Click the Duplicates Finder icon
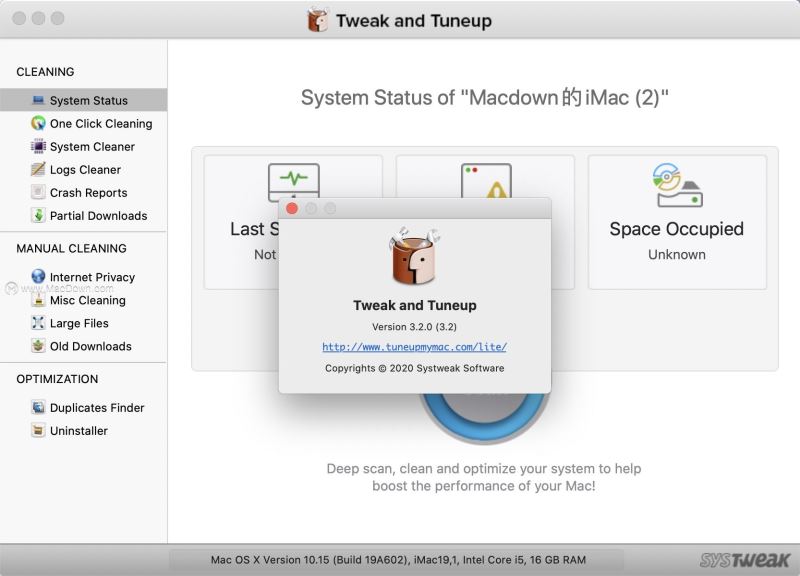Screen dimensions: 800x576 click(x=38, y=407)
